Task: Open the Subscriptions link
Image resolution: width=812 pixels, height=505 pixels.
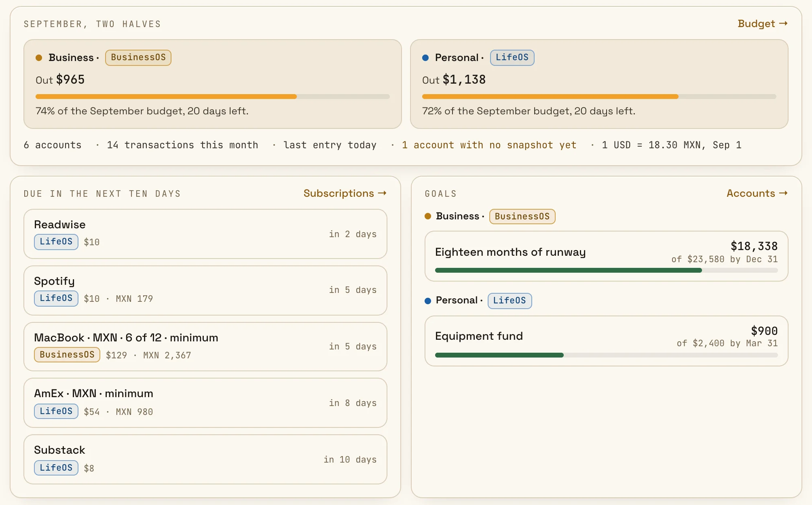Action: (345, 194)
